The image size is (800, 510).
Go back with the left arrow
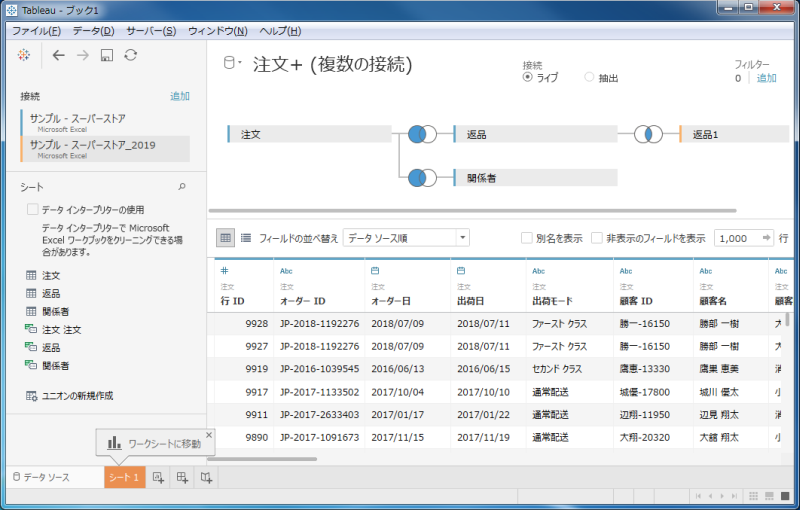tap(59, 55)
